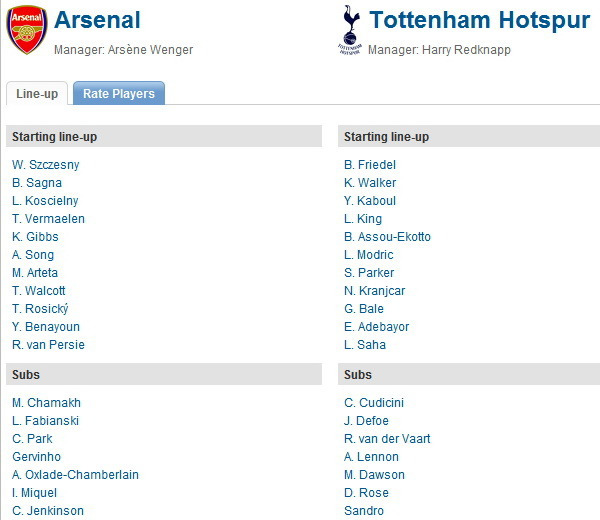Select the Line-up tab
Image resolution: width=600 pixels, height=520 pixels.
37,93
